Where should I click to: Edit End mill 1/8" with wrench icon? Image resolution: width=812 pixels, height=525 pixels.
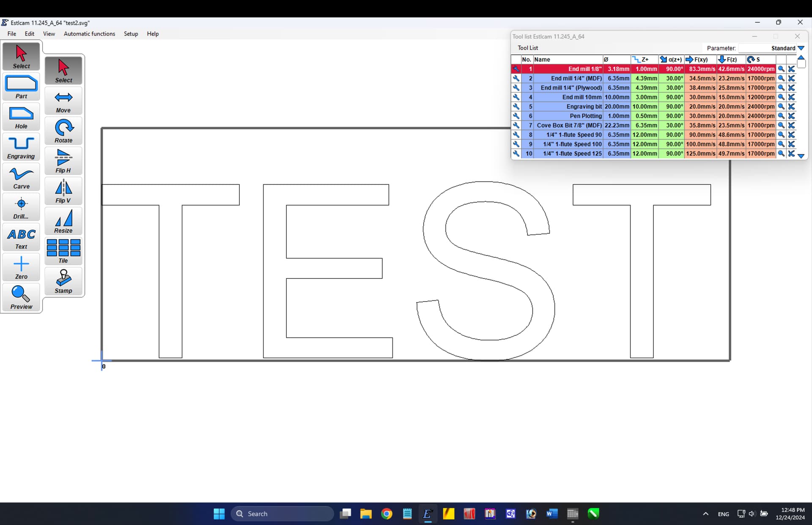coord(516,69)
